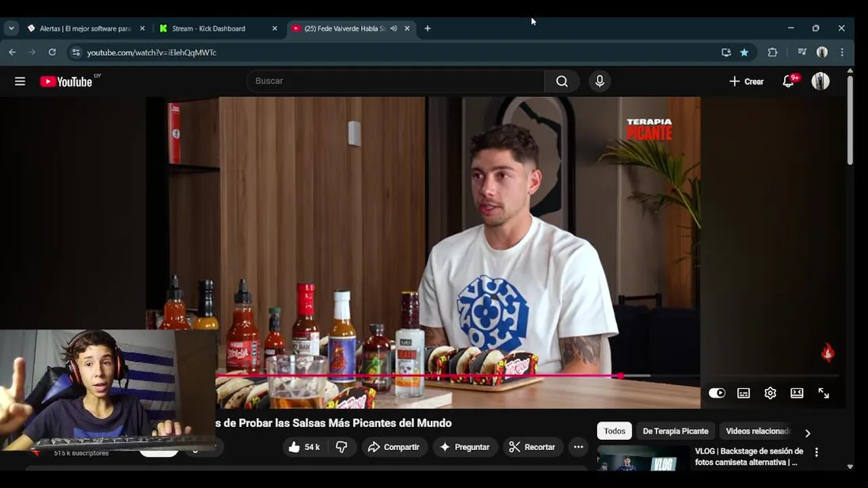Switch to the Alertas tab
This screenshot has height=488, width=868.
85,28
